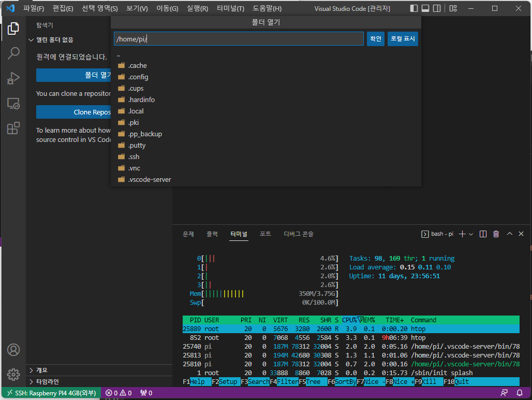532x400 pixels.
Task: Switch to the 출력 panel tab
Action: pyautogui.click(x=212, y=234)
